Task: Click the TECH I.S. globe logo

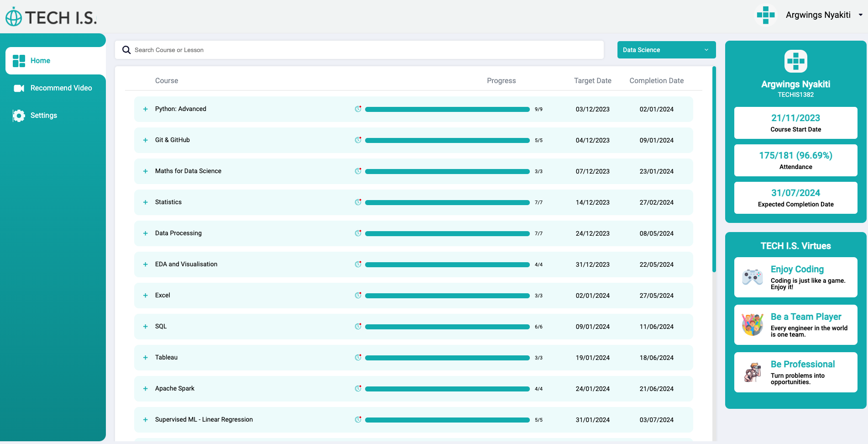Action: coord(14,17)
